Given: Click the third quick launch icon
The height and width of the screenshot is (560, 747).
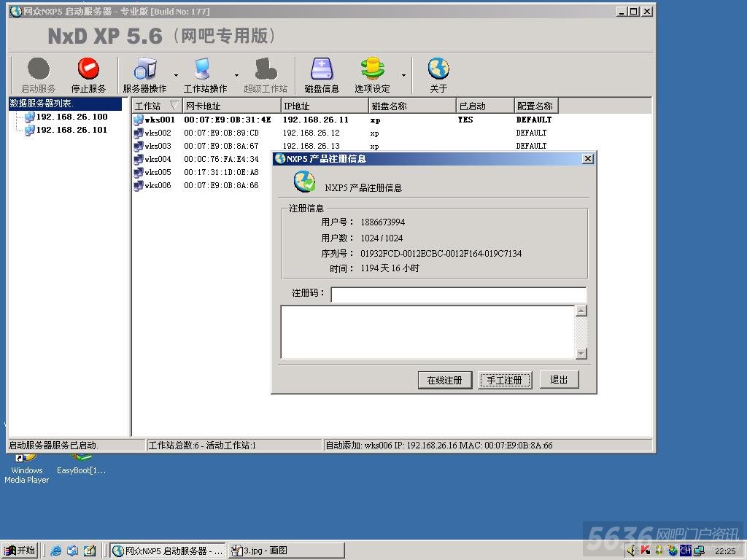Looking at the screenshot, I should (90, 551).
